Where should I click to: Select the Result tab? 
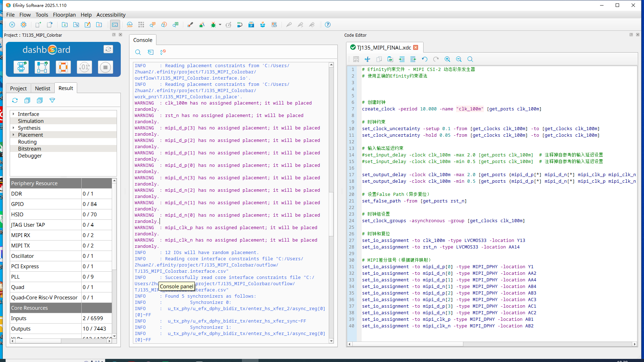66,88
